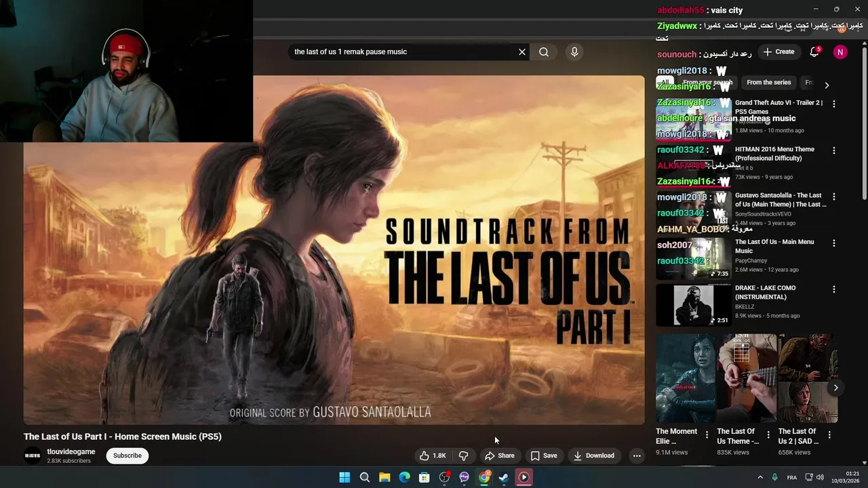Open options for DRAKE LAKE COMO video

[x=834, y=289]
